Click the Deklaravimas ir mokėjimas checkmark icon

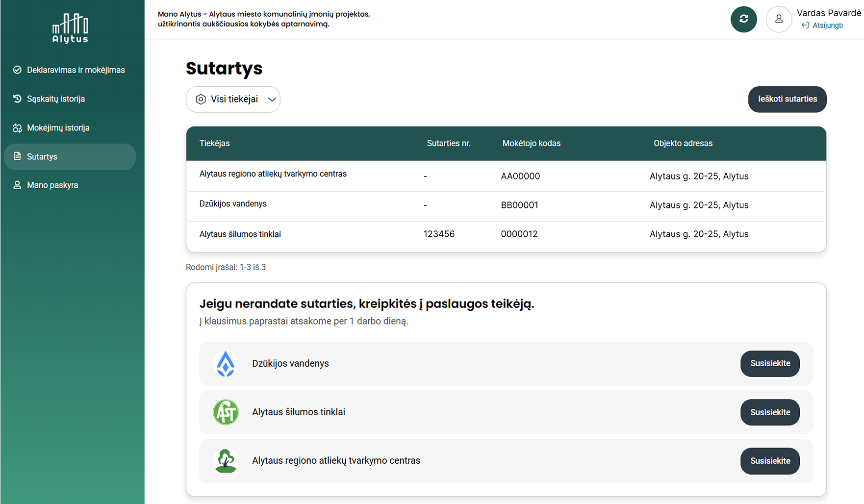[17, 70]
